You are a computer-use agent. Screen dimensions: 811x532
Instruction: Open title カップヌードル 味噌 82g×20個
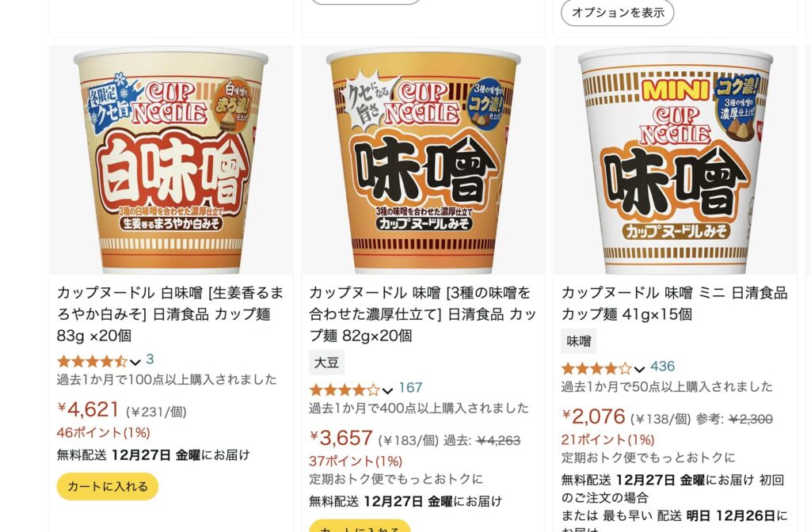point(423,314)
